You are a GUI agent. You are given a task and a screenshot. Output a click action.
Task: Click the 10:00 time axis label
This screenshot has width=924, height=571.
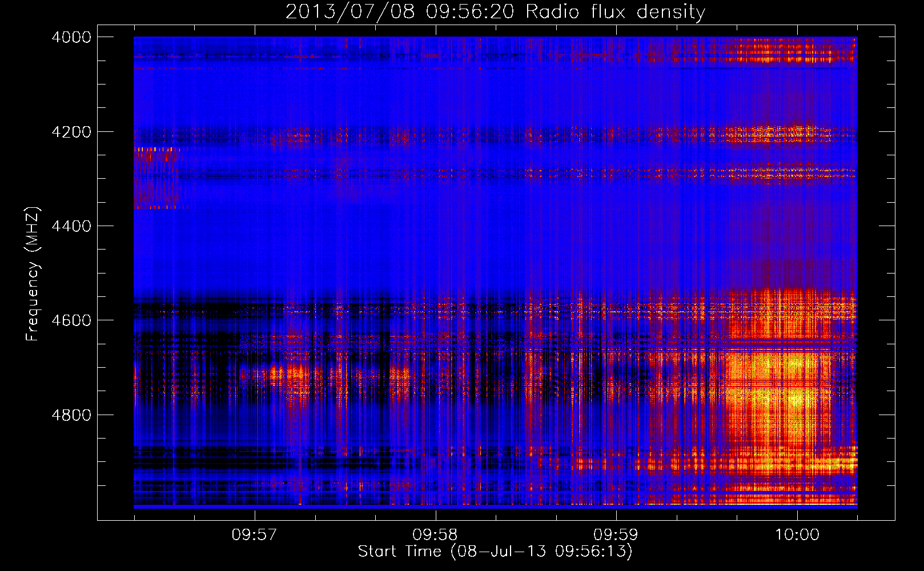pos(797,535)
